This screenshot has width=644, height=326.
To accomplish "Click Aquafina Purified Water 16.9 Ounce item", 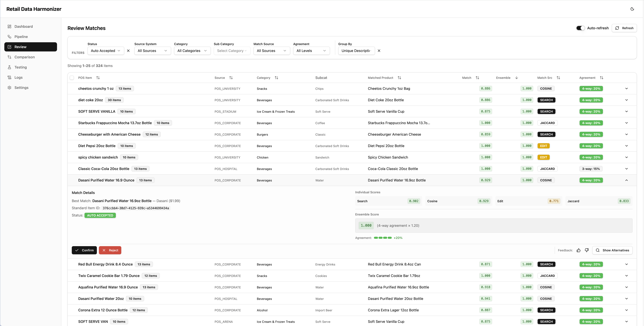I will click(108, 287).
